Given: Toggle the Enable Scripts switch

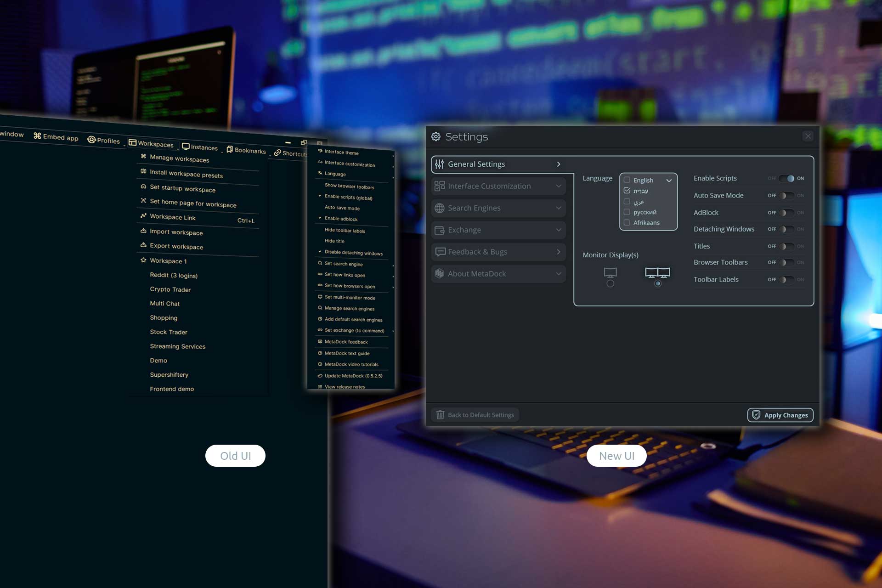Looking at the screenshot, I should coord(786,178).
